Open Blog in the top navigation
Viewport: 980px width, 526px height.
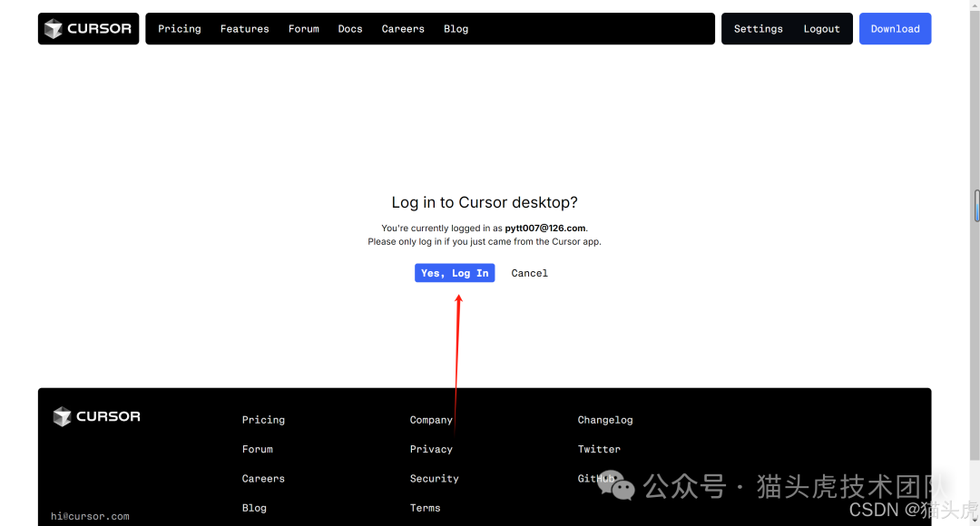click(x=456, y=29)
